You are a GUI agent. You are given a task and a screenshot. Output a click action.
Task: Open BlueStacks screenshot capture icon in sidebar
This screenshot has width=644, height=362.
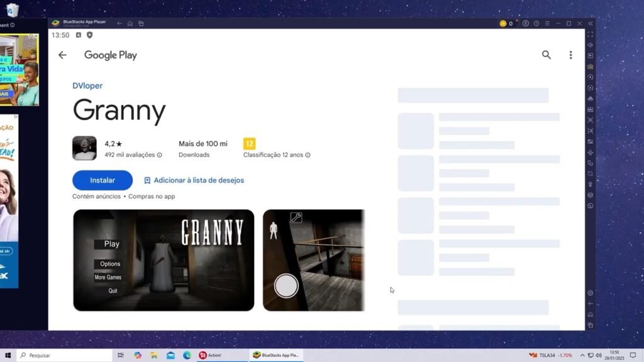click(590, 120)
